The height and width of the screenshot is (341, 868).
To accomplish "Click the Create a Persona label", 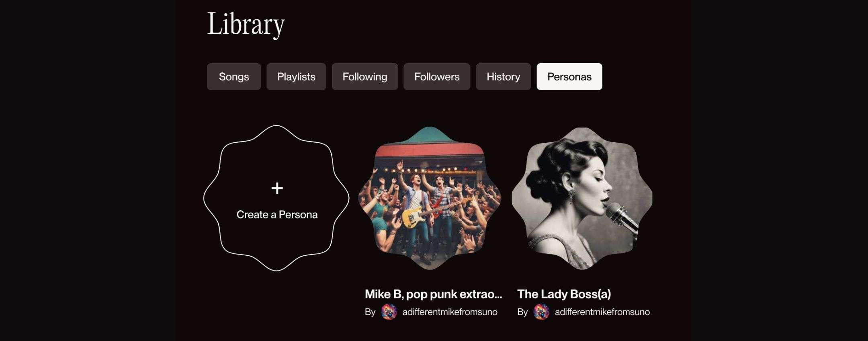I will [x=277, y=215].
